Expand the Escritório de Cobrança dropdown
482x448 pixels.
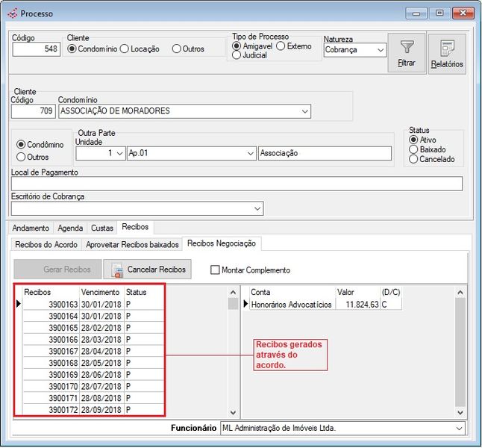point(257,208)
